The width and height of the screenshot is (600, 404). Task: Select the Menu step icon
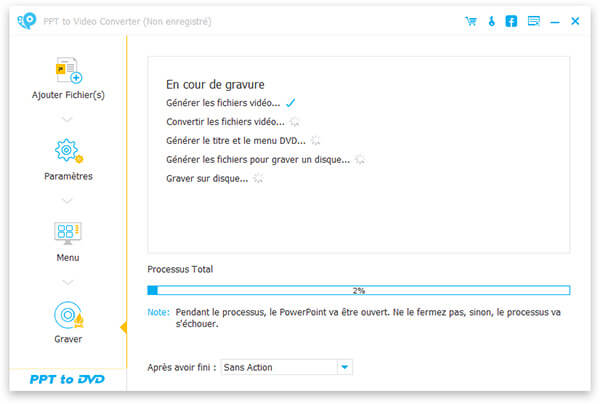pyautogui.click(x=68, y=234)
